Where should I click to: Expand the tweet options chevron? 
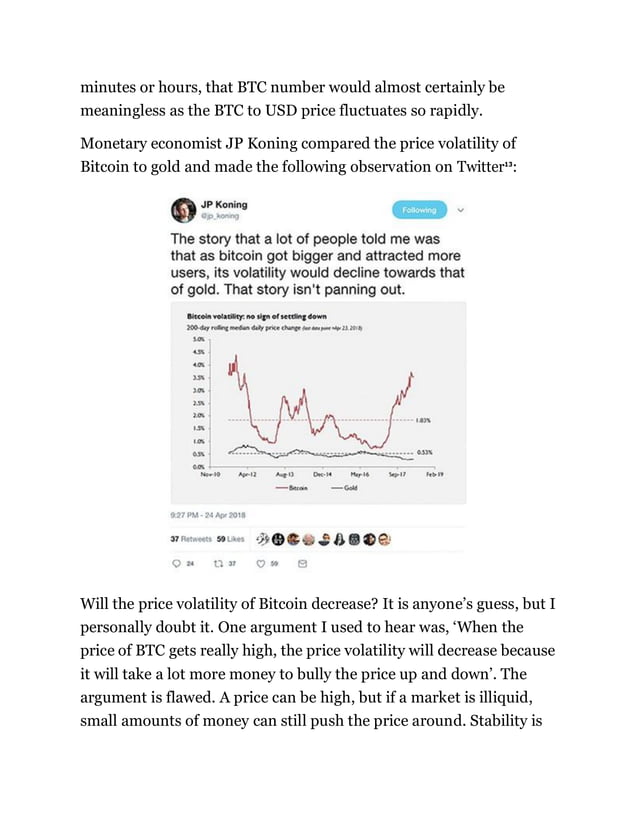460,210
